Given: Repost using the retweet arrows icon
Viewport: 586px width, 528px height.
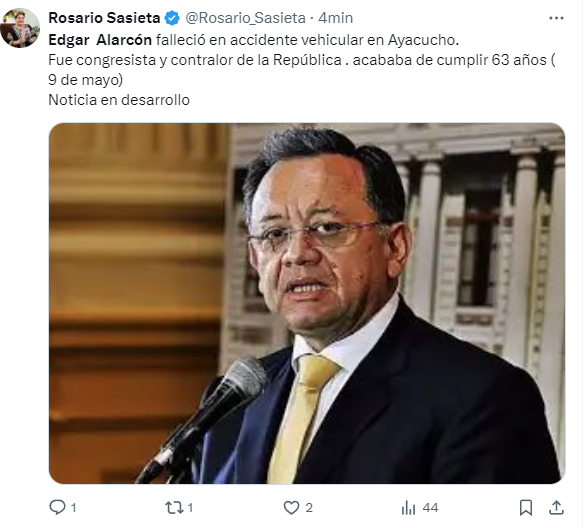Looking at the screenshot, I should click(174, 507).
